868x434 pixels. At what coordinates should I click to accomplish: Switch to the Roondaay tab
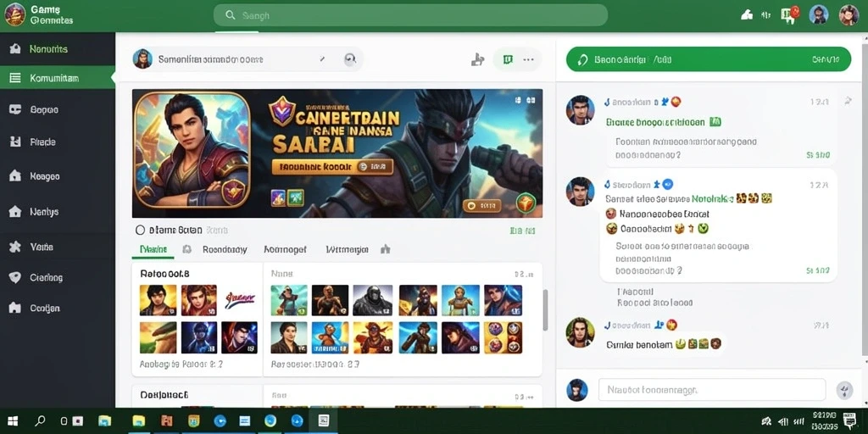225,250
